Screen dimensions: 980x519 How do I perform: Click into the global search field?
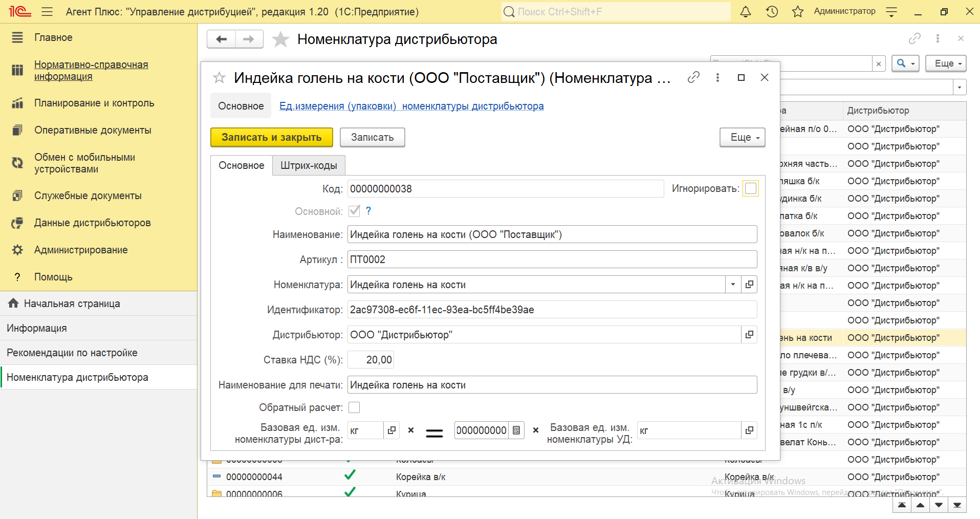(x=616, y=11)
